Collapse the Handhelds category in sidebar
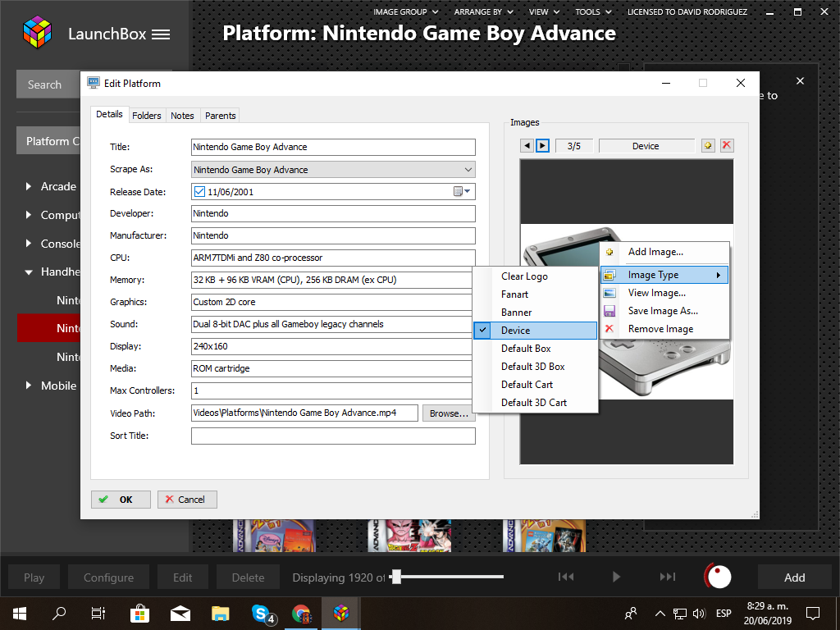 (x=29, y=272)
